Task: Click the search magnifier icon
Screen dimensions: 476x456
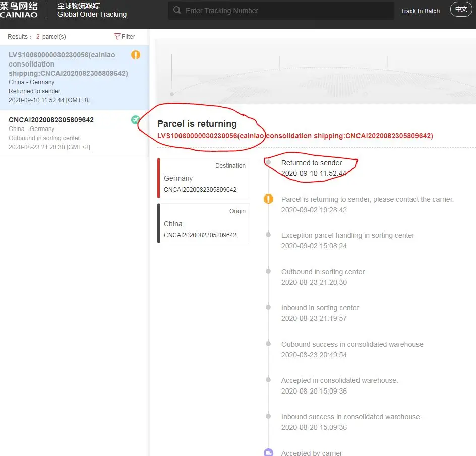Action: click(177, 10)
